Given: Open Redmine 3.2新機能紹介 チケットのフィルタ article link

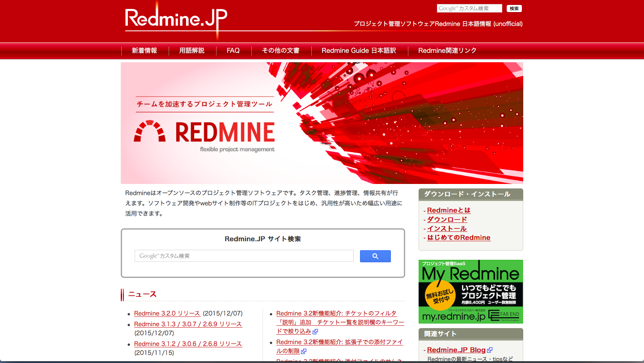Looking at the screenshot, I should tap(340, 322).
